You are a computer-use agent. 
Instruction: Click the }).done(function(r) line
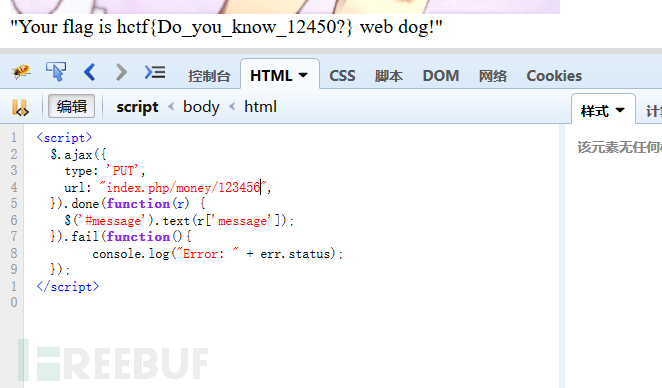point(128,204)
